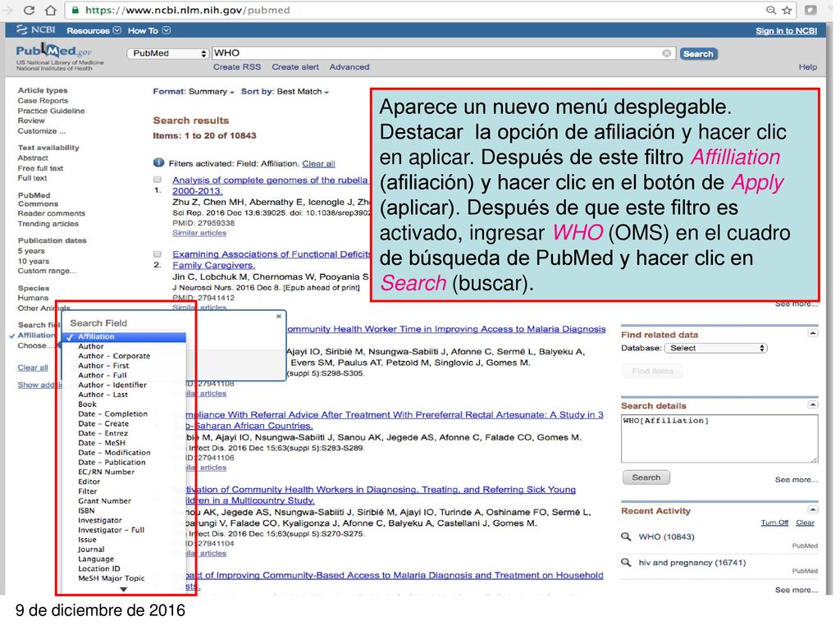Image resolution: width=840 pixels, height=630 pixels.
Task: Collapse the Find related data panel
Action: 813,333
